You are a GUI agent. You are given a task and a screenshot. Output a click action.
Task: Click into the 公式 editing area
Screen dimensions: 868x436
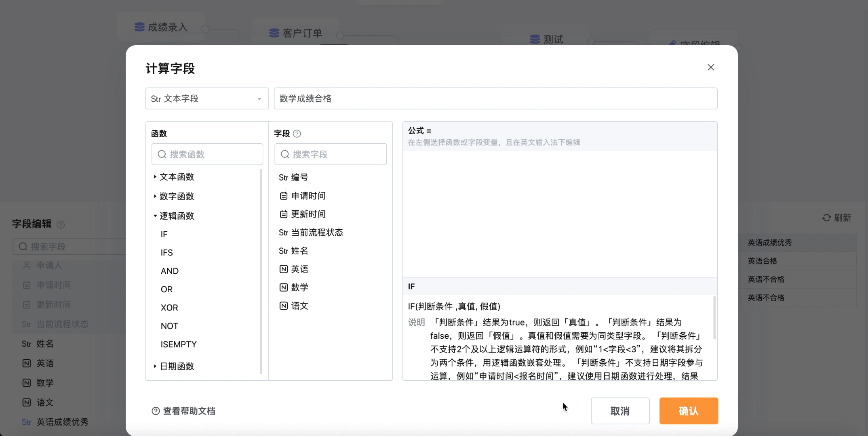point(560,214)
